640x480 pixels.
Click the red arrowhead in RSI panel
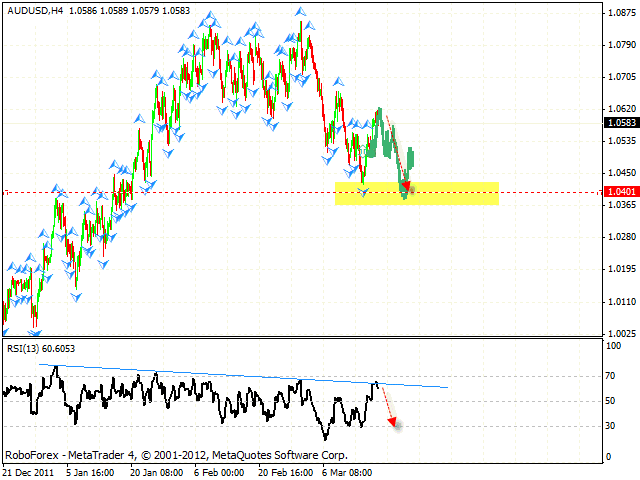coord(396,426)
